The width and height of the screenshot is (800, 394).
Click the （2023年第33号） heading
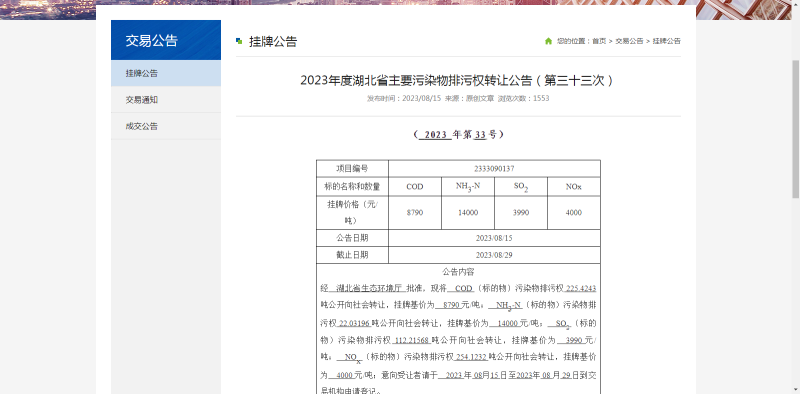[x=458, y=135]
